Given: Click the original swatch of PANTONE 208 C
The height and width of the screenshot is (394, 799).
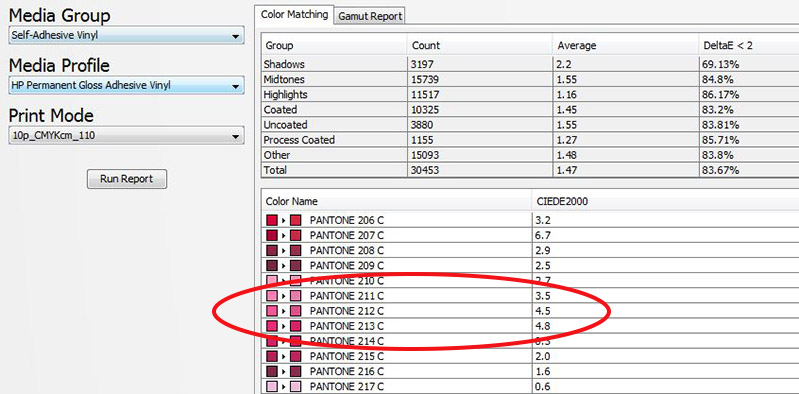Looking at the screenshot, I should (x=272, y=250).
